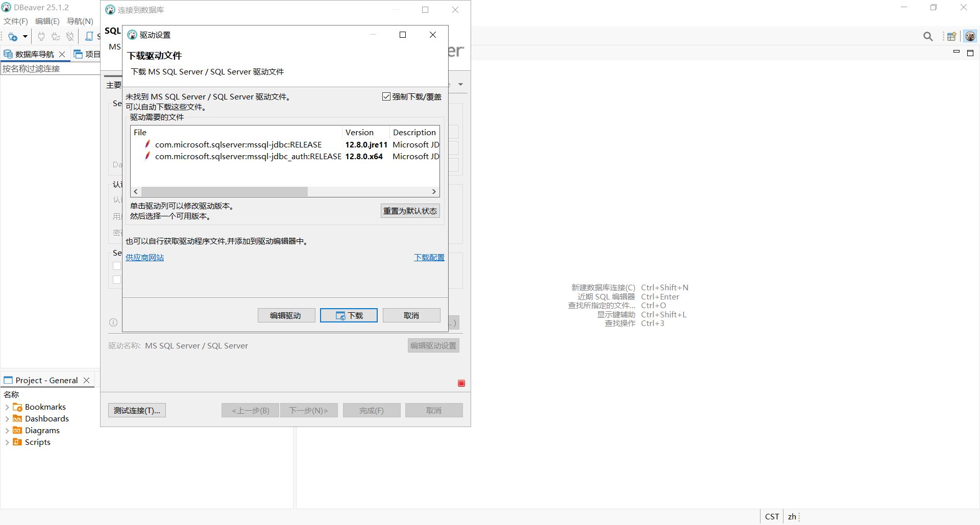Click the open perspective table icon

click(x=951, y=37)
